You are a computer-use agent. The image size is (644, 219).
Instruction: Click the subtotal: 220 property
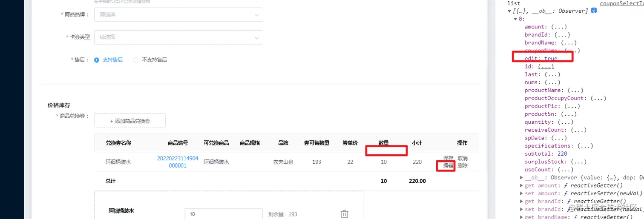point(546,154)
